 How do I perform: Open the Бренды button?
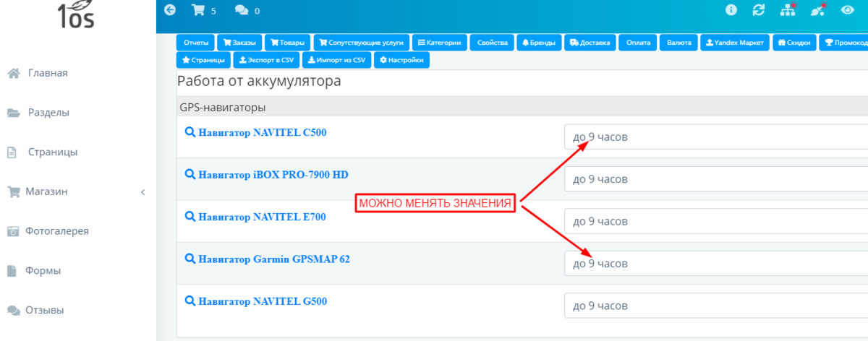(539, 43)
